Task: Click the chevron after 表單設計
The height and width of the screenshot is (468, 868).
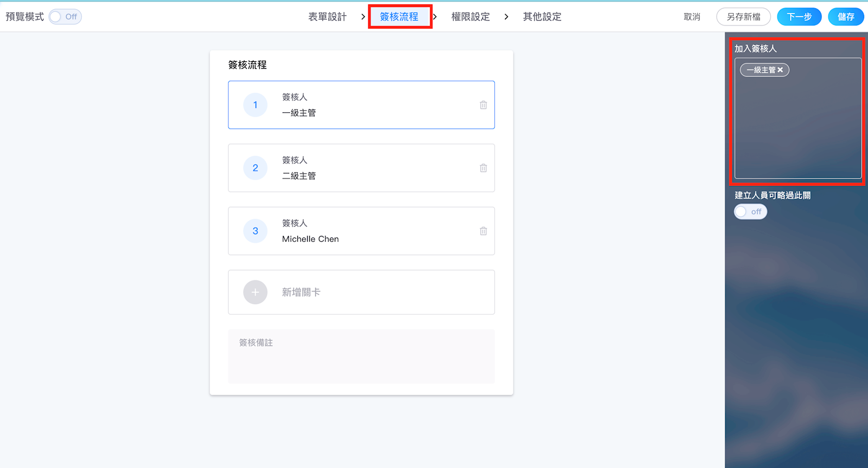Action: (363, 17)
